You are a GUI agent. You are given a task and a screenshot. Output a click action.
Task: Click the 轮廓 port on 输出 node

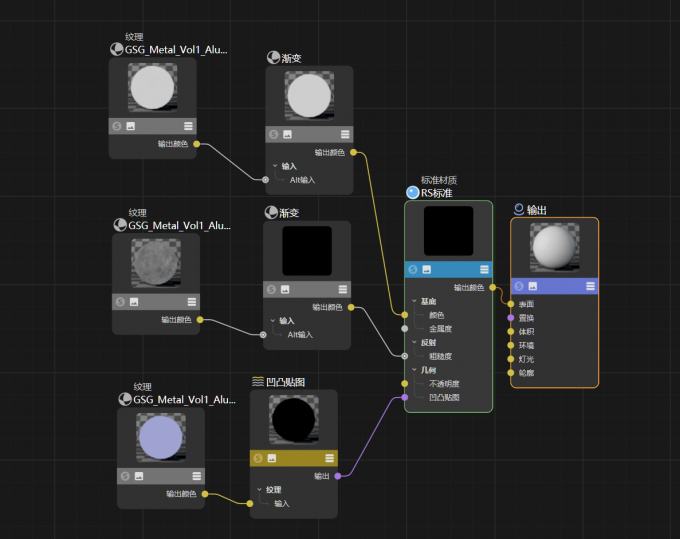(x=511, y=373)
